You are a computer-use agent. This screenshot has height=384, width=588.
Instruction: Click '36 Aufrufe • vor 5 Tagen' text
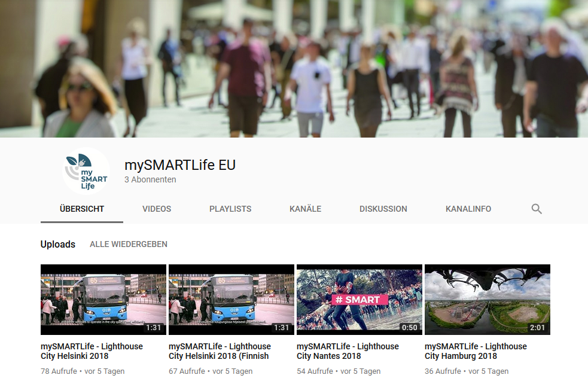click(x=467, y=371)
